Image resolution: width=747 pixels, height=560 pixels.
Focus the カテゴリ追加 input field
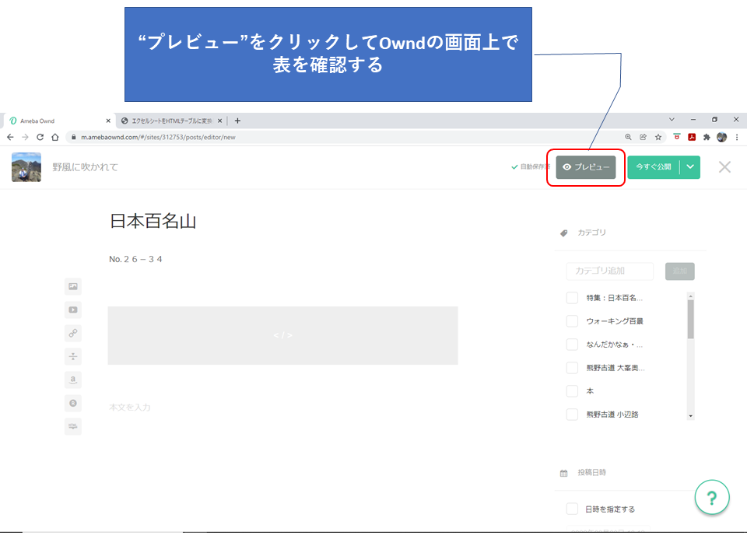tap(610, 271)
